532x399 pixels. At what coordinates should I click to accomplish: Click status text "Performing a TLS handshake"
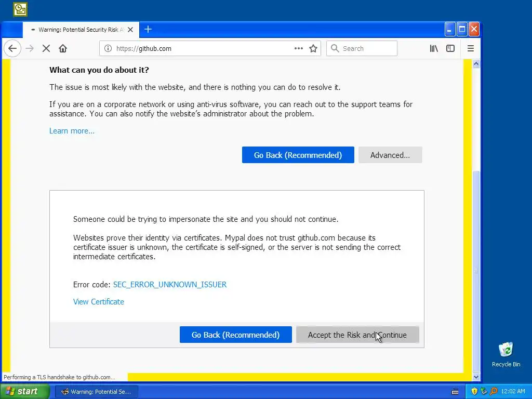point(59,377)
